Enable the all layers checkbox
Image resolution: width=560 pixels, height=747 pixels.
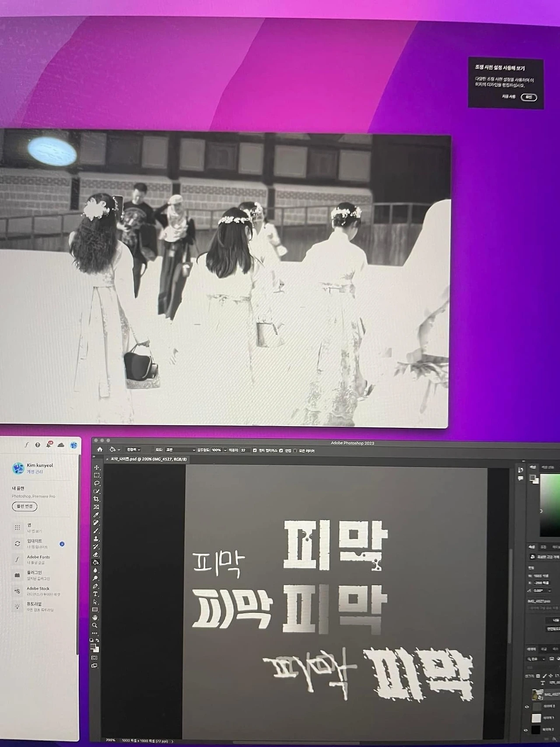(295, 451)
